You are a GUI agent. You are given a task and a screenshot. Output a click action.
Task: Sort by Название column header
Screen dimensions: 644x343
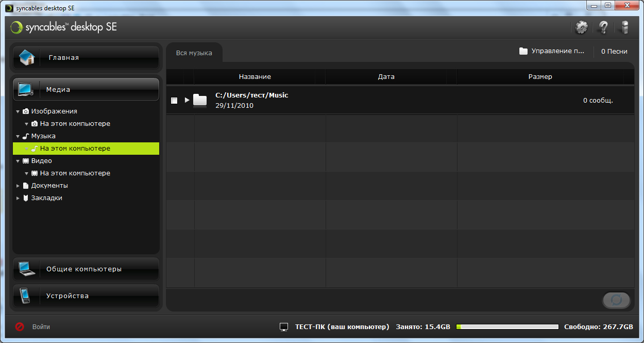[x=255, y=76]
